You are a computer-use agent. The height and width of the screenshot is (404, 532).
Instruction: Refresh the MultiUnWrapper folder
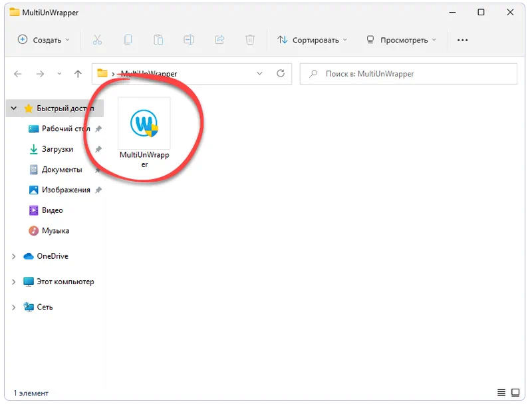(x=281, y=73)
